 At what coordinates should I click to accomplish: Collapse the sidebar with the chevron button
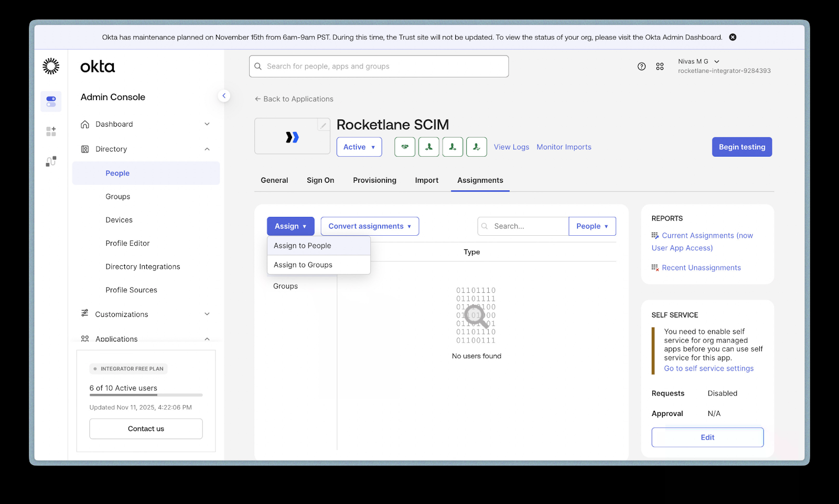(224, 96)
